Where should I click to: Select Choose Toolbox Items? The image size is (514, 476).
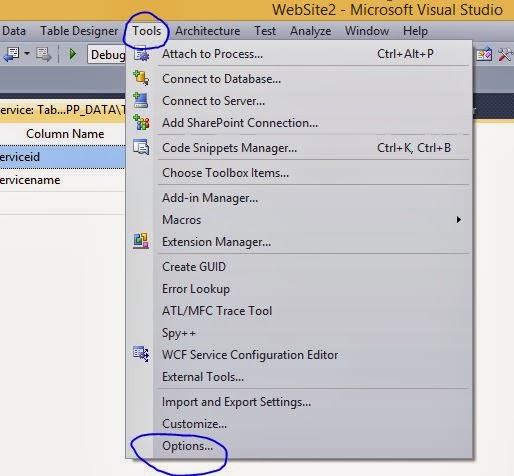click(x=299, y=173)
